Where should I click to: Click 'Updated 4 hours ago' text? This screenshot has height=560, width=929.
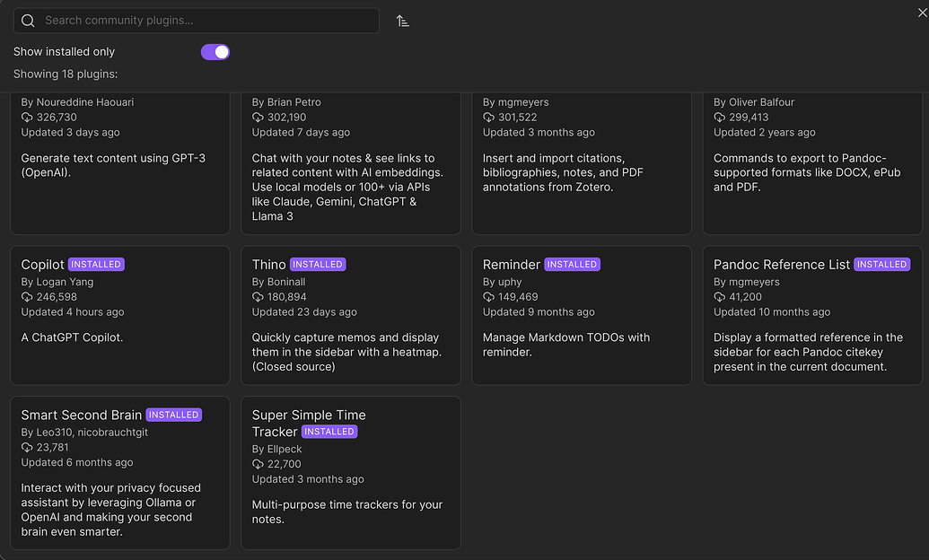[73, 312]
